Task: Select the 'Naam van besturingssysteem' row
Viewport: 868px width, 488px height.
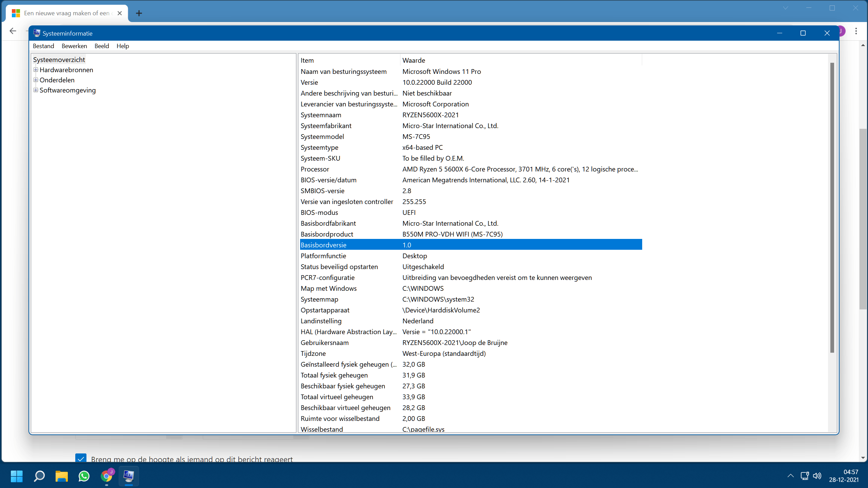Action: [x=471, y=72]
